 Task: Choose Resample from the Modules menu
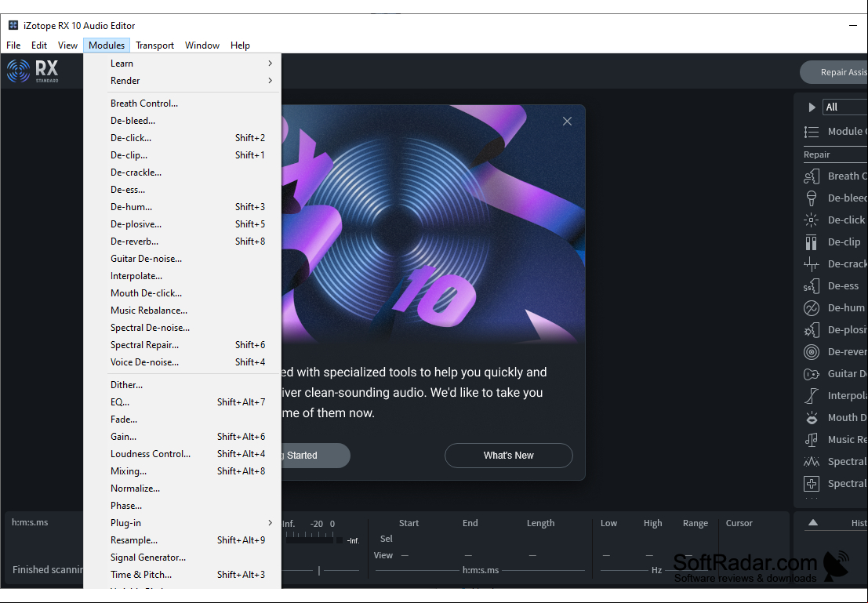(182, 539)
